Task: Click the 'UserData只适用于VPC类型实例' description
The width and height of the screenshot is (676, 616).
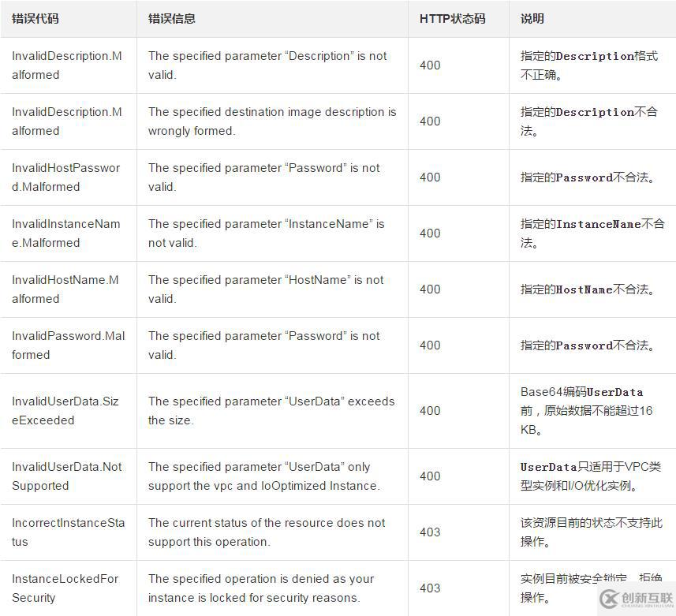Action: tap(582, 476)
